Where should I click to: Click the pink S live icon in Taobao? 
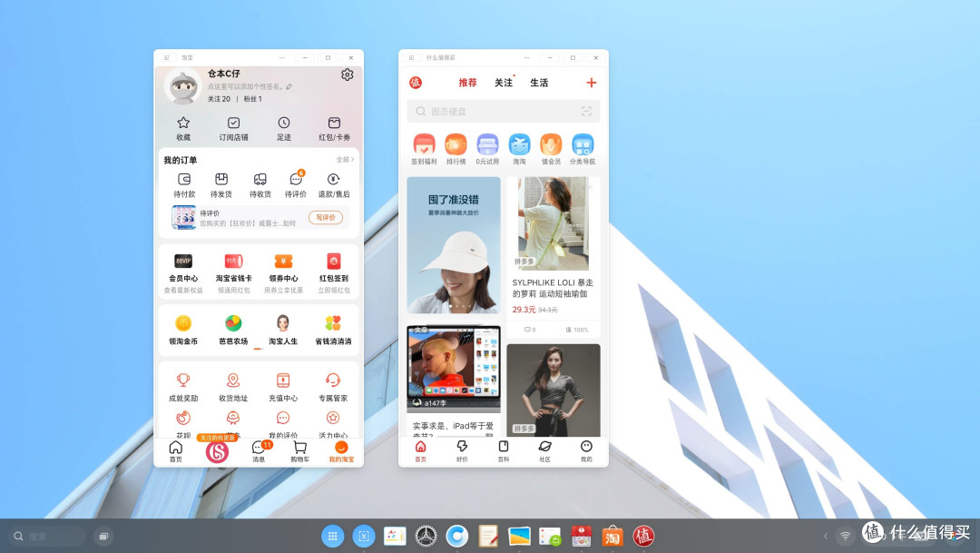217,450
